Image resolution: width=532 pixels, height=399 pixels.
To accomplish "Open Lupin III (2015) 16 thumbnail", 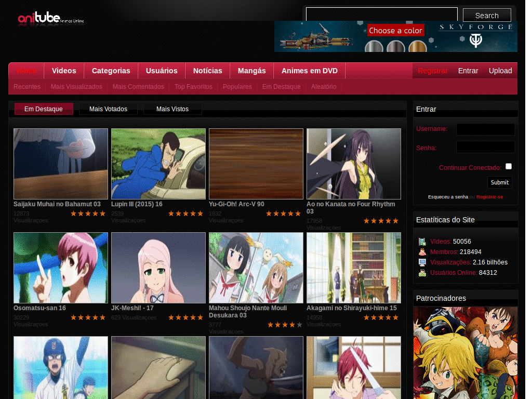I will pyautogui.click(x=158, y=164).
